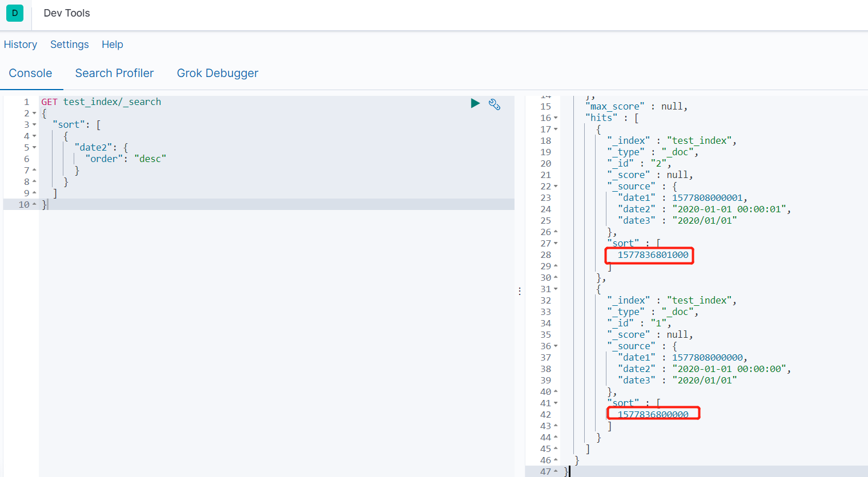The image size is (868, 477).
Task: Collapse the fold arrow at editor line 4
Action: coord(34,136)
